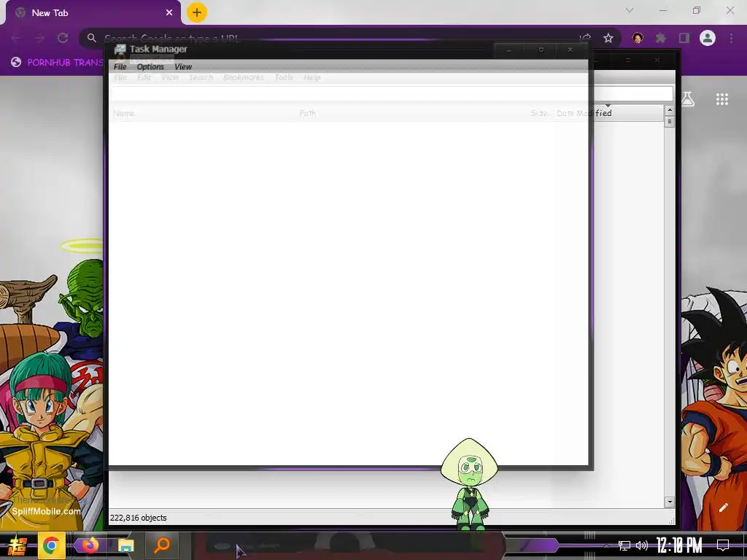747x560 pixels.
Task: Open the Options menu in Task Manager
Action: (x=150, y=66)
